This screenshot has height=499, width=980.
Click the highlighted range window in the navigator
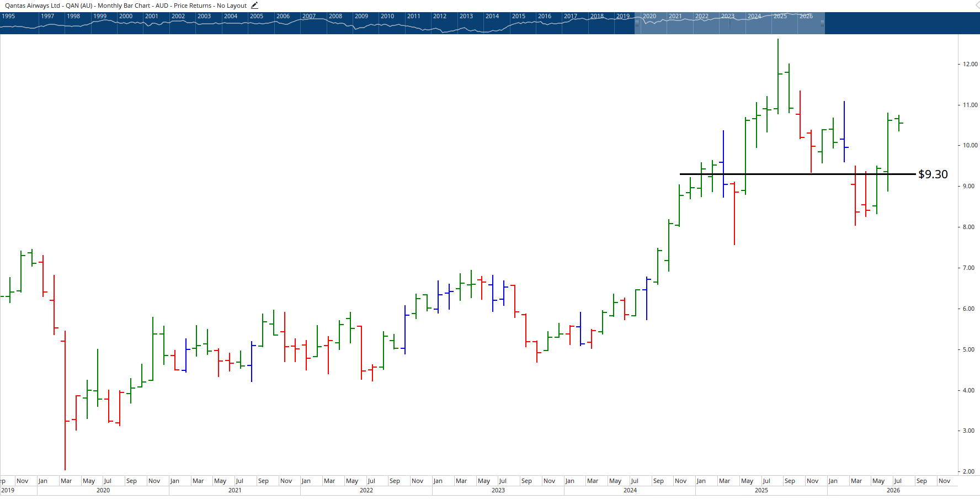pyautogui.click(x=729, y=23)
